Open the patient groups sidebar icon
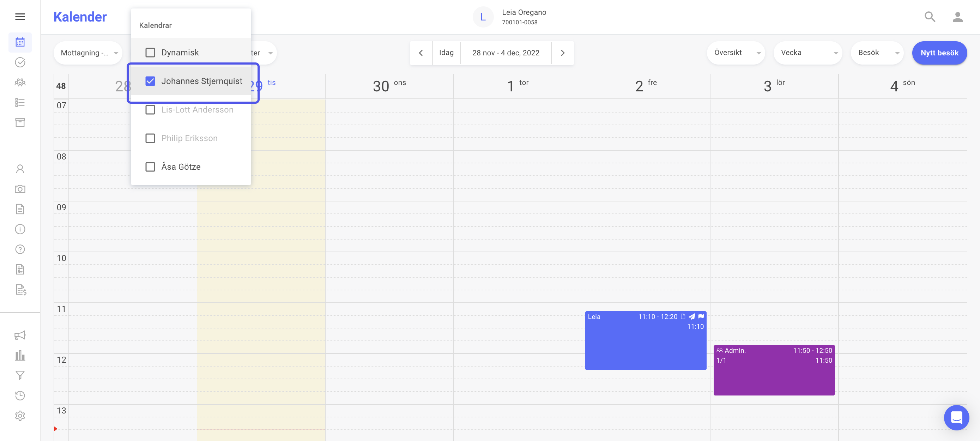The image size is (980, 441). coord(20,82)
